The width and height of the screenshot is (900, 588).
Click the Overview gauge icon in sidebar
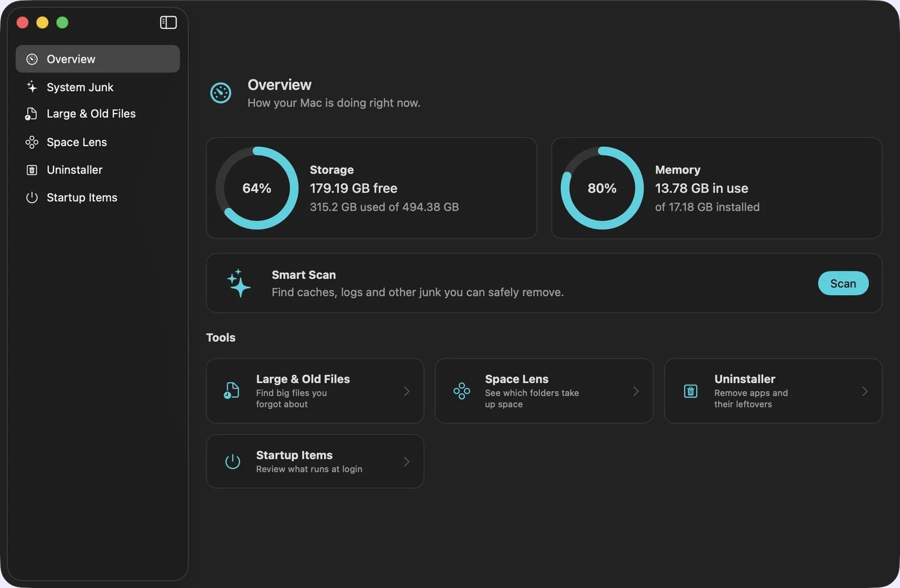point(32,59)
